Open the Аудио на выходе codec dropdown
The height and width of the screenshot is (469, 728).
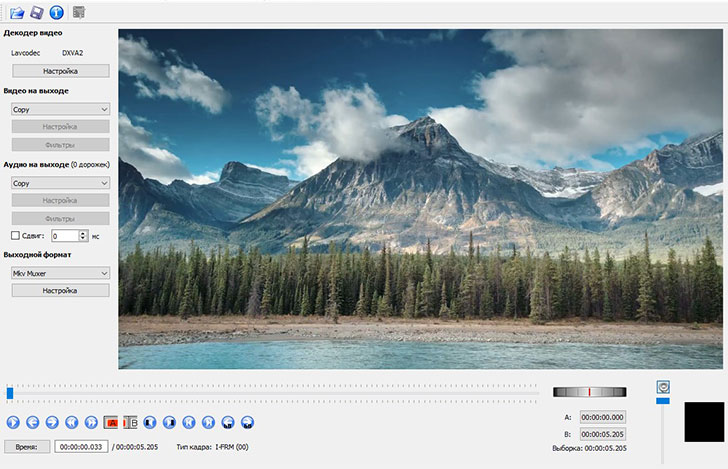pyautogui.click(x=60, y=184)
